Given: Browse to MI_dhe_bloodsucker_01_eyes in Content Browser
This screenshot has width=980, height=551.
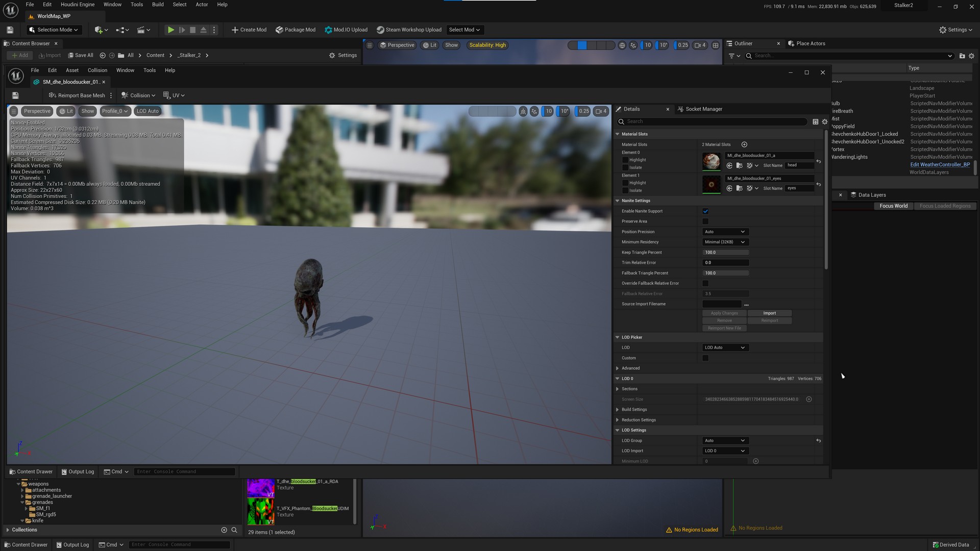Looking at the screenshot, I should coord(739,189).
